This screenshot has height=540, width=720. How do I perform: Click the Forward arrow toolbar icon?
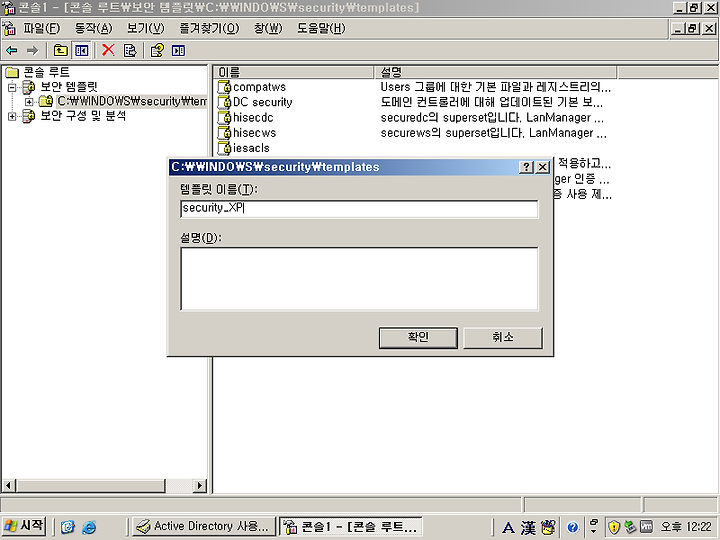coord(32,51)
